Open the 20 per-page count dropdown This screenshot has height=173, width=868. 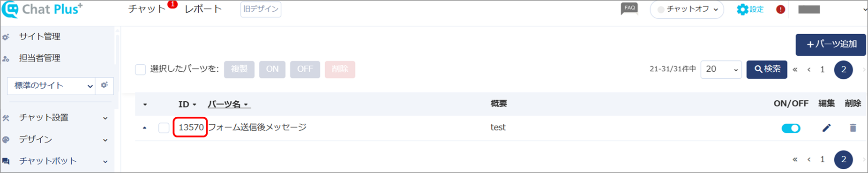pos(721,69)
